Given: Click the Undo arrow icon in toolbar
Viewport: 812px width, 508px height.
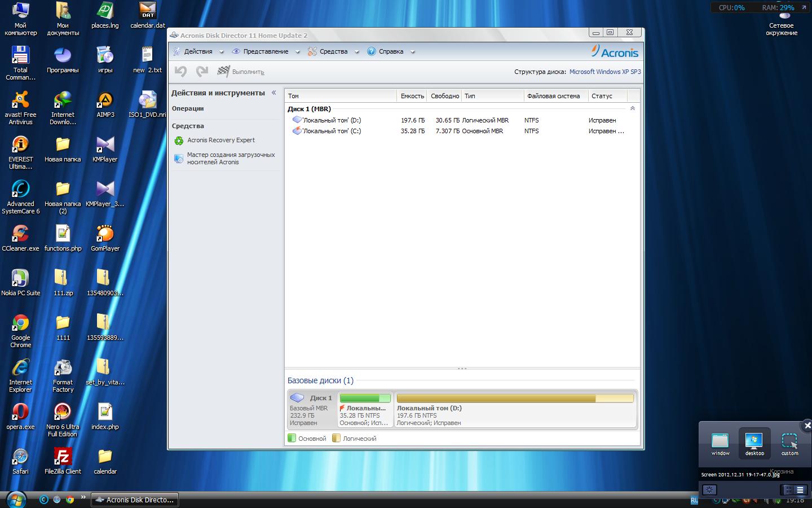Looking at the screenshot, I should tap(180, 71).
